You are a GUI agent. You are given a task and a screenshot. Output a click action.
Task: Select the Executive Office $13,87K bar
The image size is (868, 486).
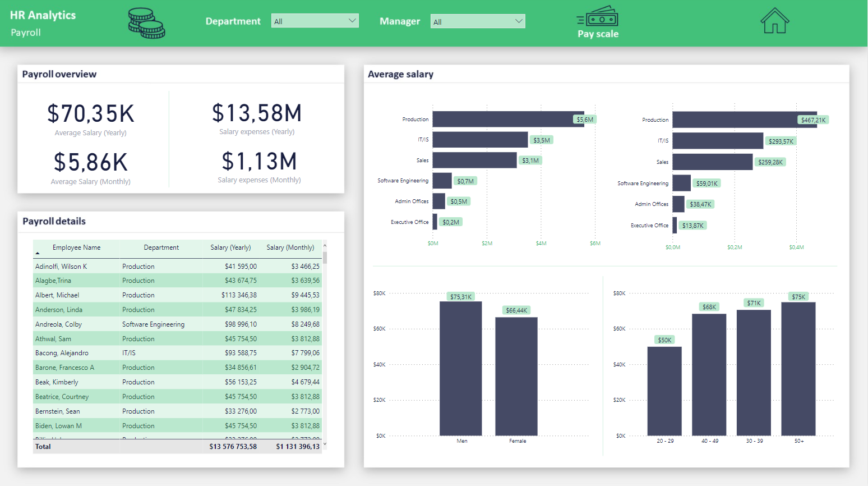[675, 225]
